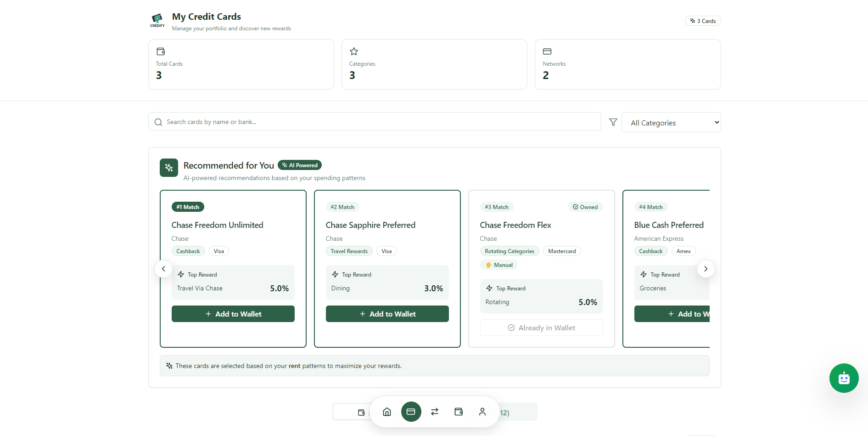Show next recommended cards with right chevron

(x=706, y=269)
